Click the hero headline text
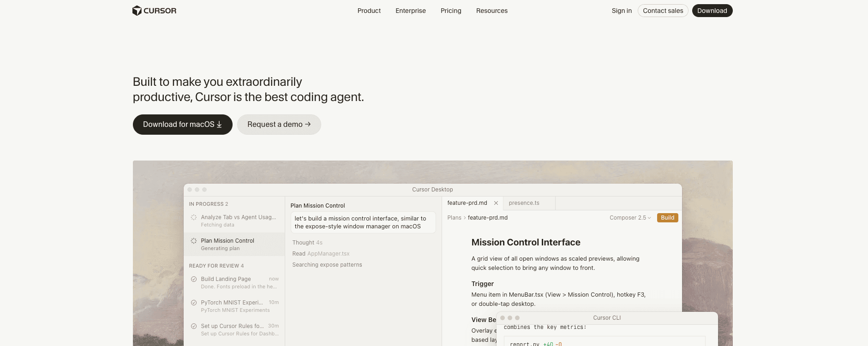Image resolution: width=868 pixels, height=346 pixels. 248,89
